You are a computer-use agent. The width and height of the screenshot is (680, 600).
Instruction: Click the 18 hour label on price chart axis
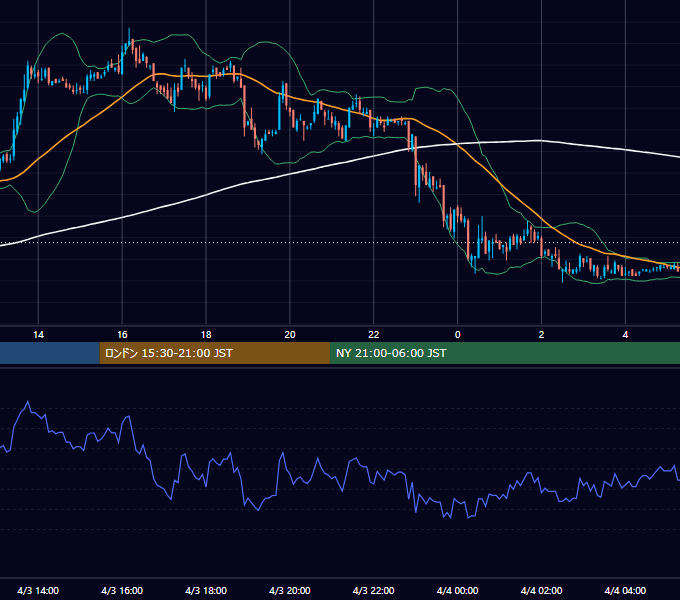point(206,335)
